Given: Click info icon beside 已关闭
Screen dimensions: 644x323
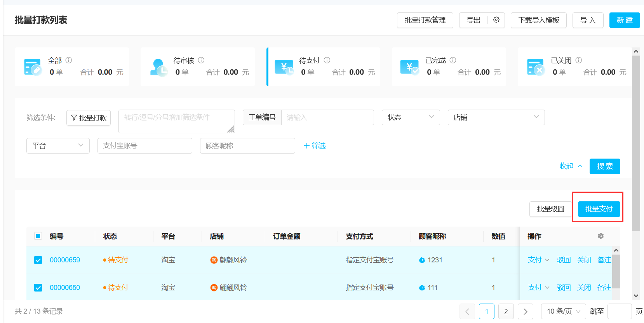Looking at the screenshot, I should pyautogui.click(x=579, y=60).
